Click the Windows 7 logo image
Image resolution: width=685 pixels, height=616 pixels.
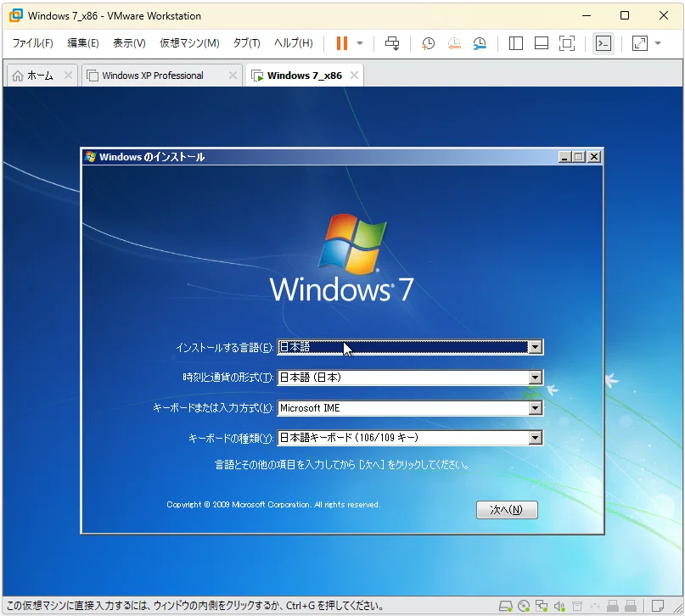(341, 258)
